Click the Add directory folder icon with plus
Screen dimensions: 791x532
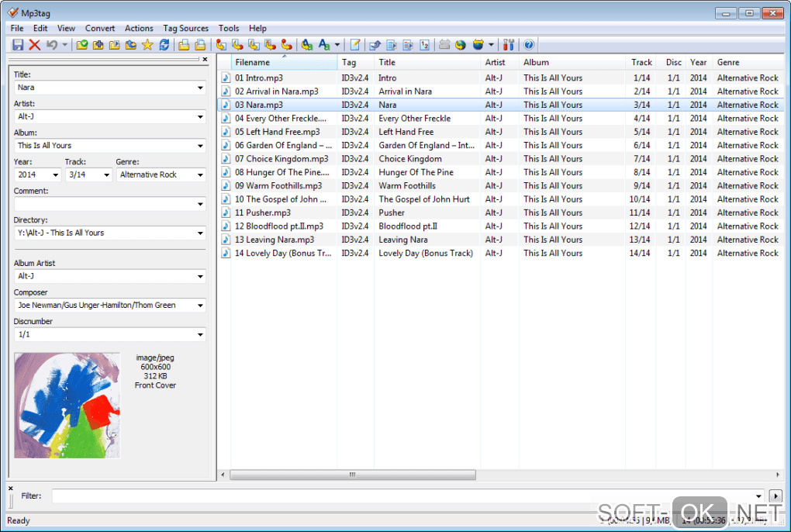coord(98,45)
